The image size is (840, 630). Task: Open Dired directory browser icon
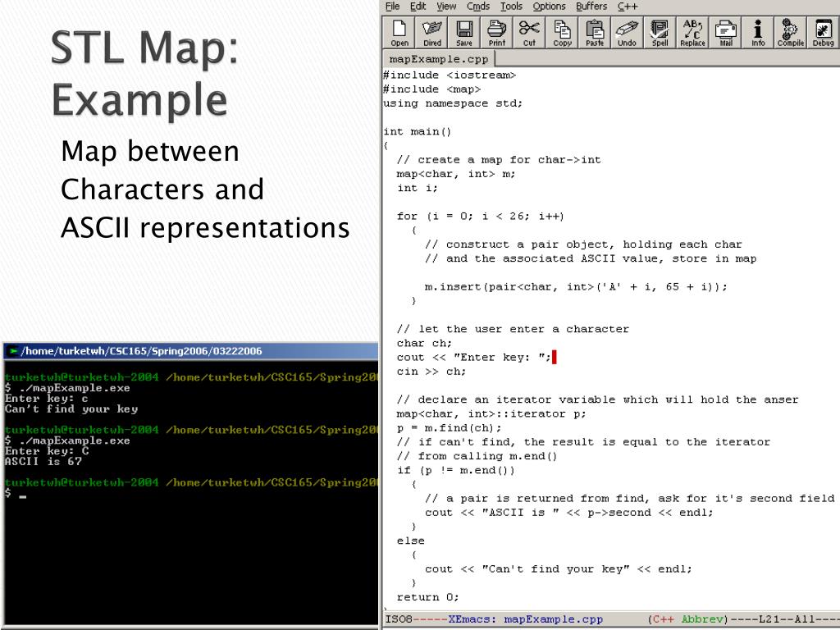click(x=431, y=33)
